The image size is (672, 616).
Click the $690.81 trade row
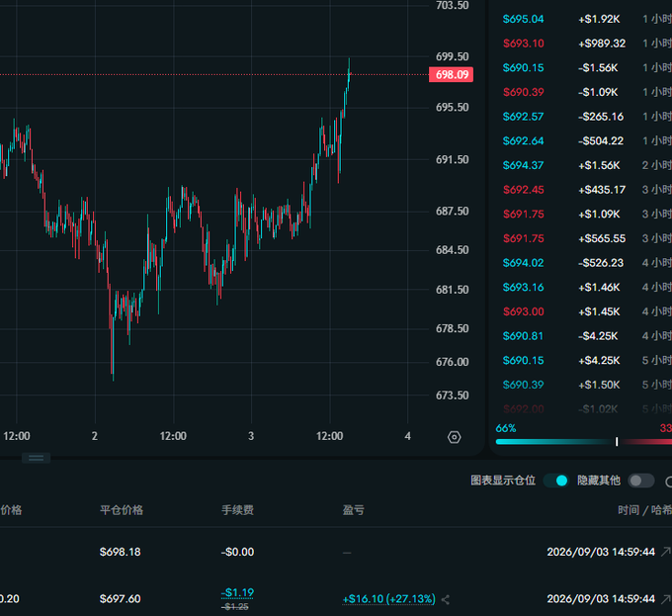tap(587, 336)
